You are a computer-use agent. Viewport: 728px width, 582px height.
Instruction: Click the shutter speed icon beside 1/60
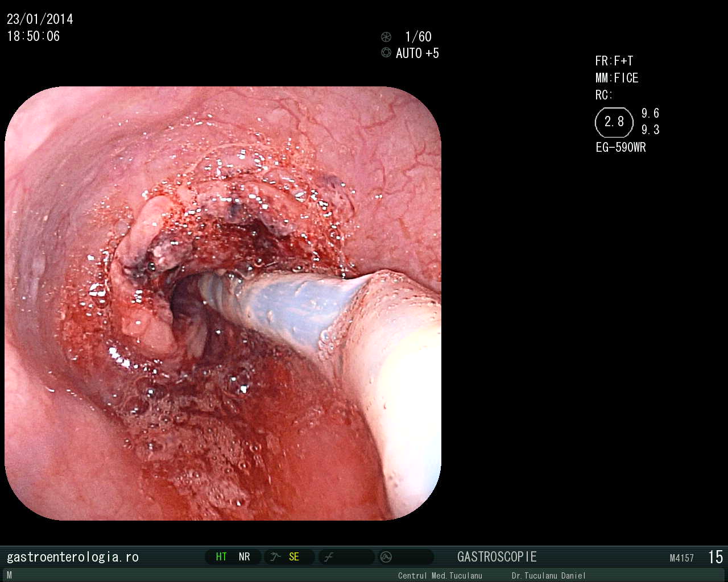386,37
